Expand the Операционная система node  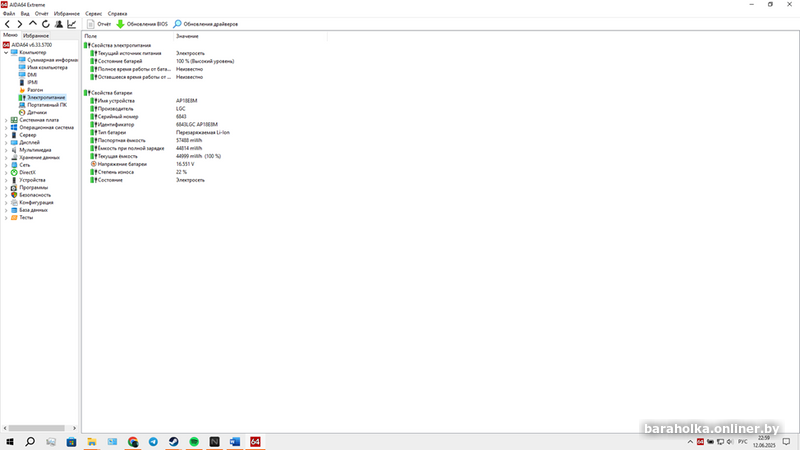pyautogui.click(x=6, y=128)
